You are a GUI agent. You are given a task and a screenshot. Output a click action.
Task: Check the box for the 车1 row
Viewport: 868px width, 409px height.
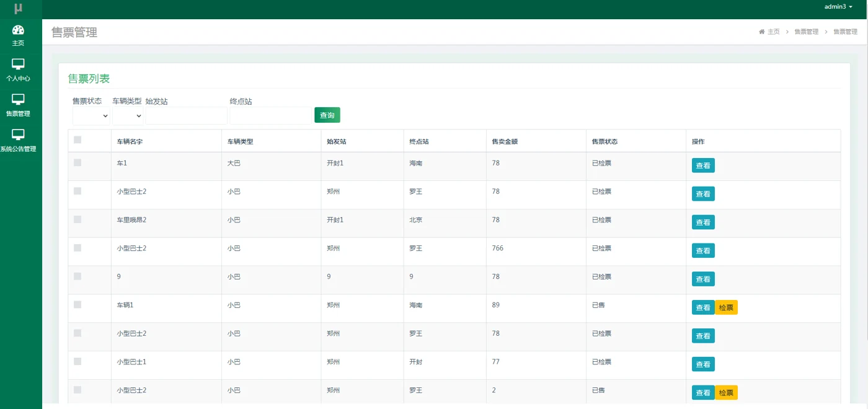click(77, 162)
